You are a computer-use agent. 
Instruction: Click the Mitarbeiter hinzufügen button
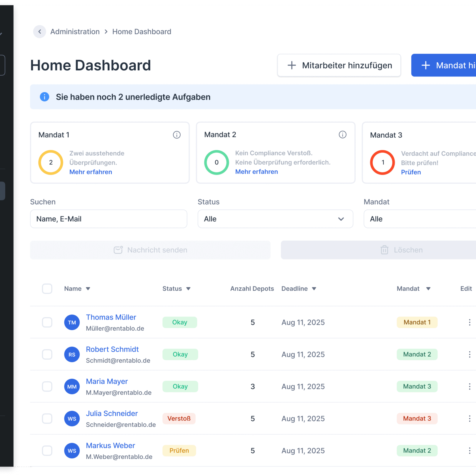pos(339,65)
